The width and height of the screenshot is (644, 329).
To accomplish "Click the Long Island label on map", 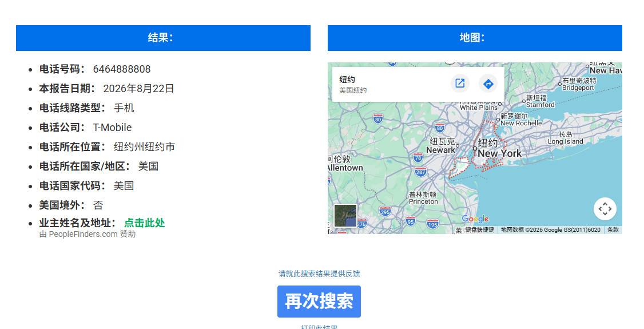I will tap(566, 142).
